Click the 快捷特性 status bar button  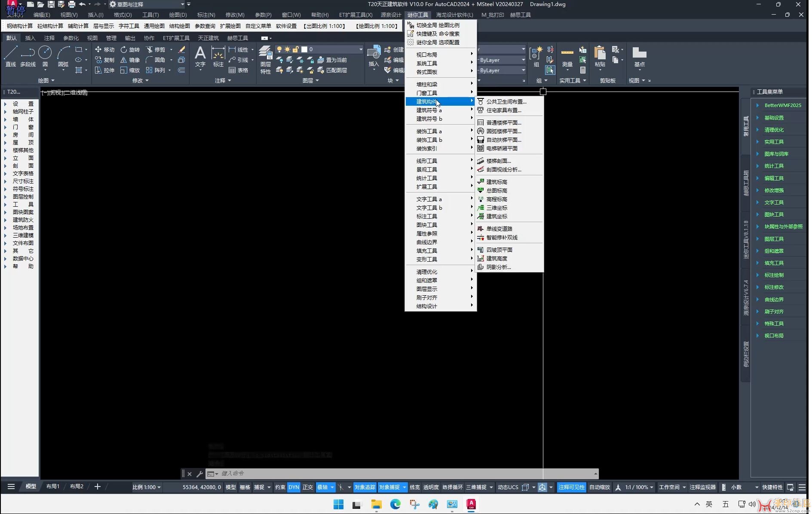(772, 487)
